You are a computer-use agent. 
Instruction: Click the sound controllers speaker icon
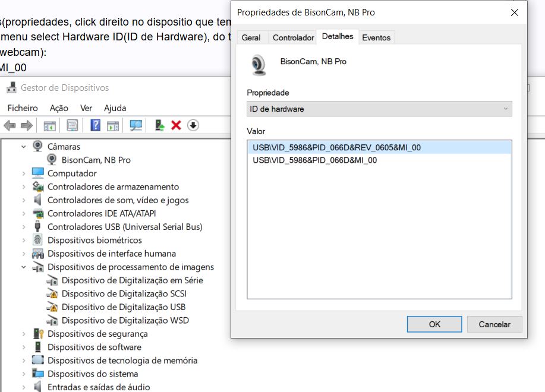pos(37,200)
